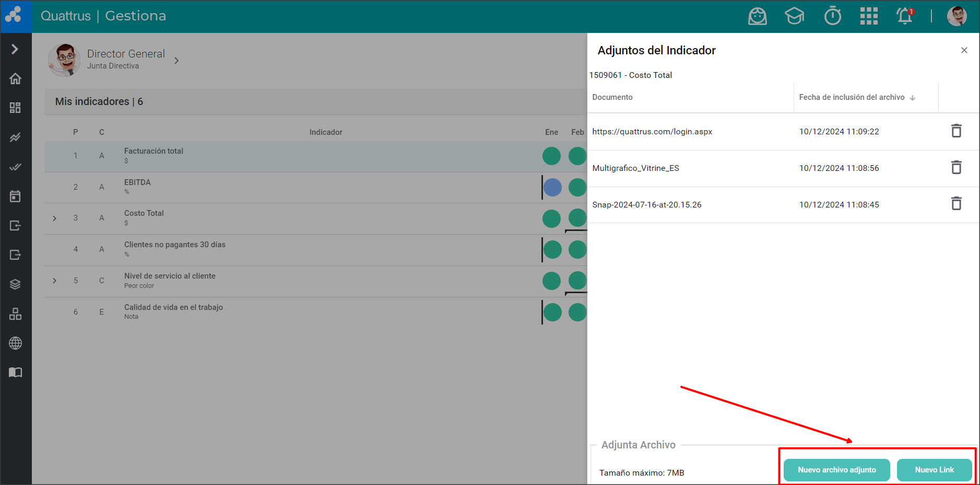Click EBITDA blue January status circle
Image resolution: width=980 pixels, height=485 pixels.
click(x=552, y=187)
